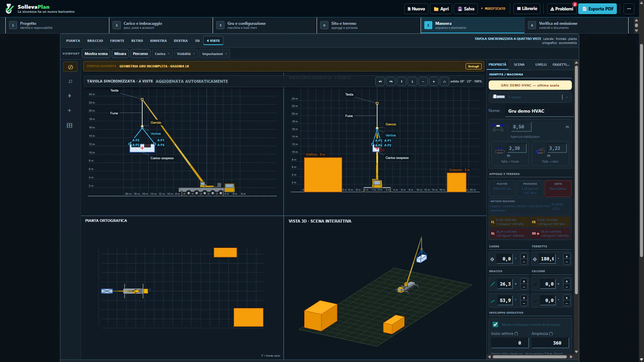
Task: Click the undo orbit arrow button
Action: 380,81
